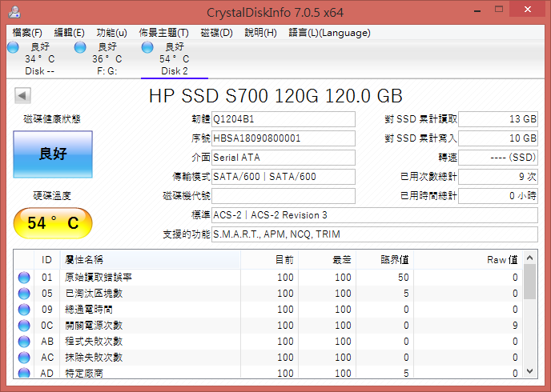Click blue status orb for attribute AD

pos(24,373)
